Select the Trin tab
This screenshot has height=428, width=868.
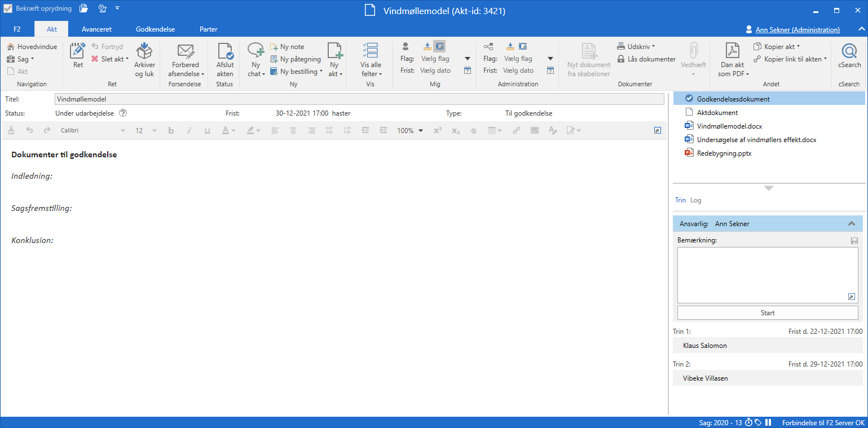tap(680, 200)
